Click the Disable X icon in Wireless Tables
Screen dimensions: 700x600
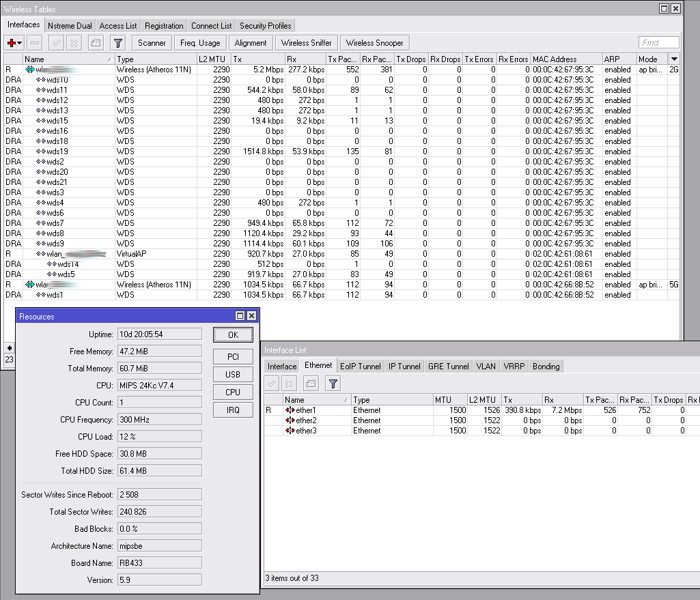pyautogui.click(x=74, y=42)
